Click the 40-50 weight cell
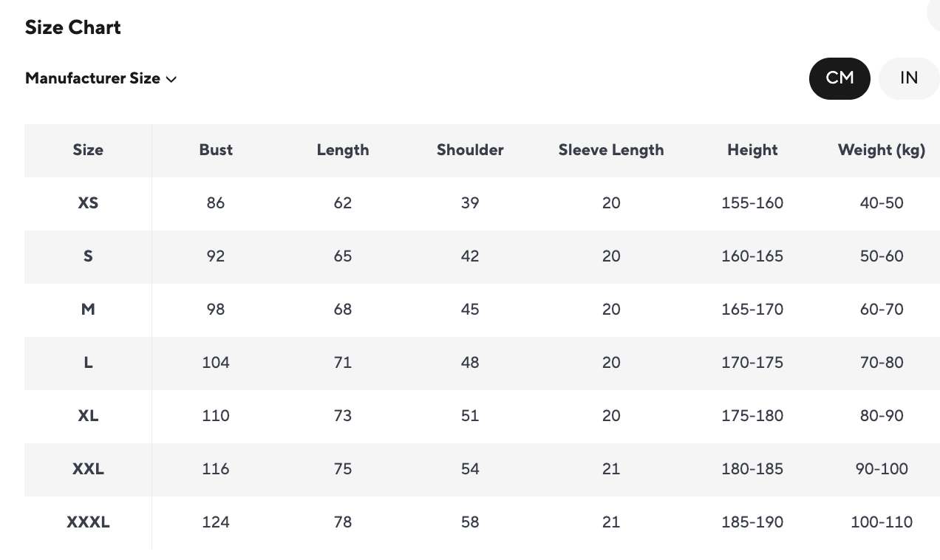 (x=882, y=203)
